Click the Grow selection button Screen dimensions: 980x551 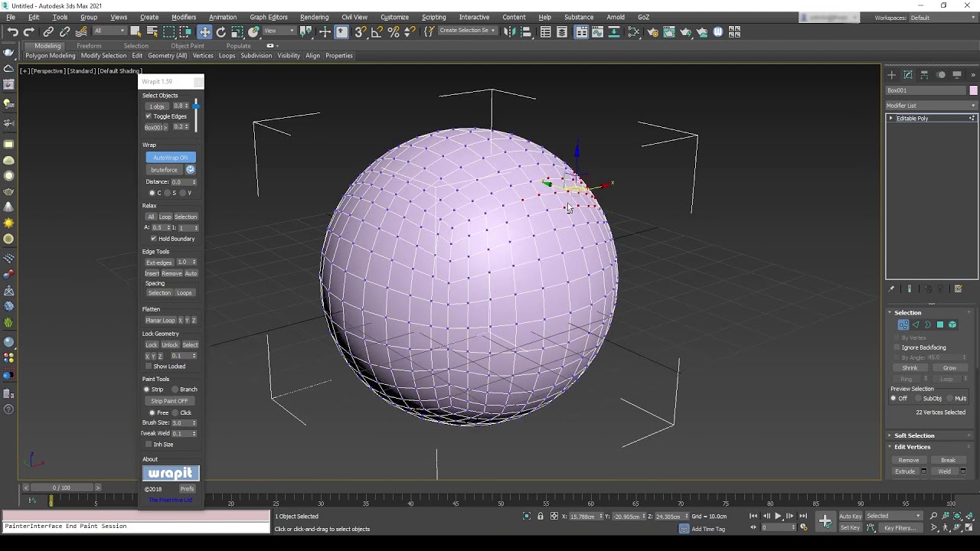(949, 368)
